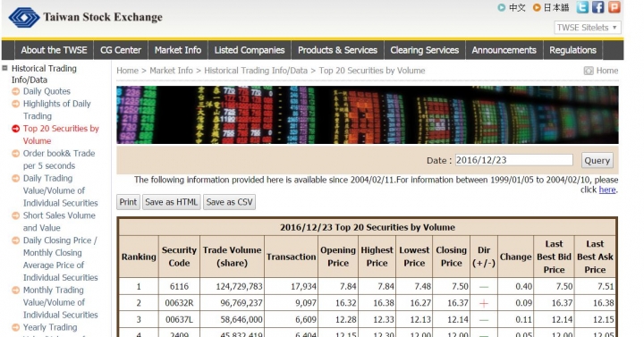Click the red plus direction sign for 00632R
Viewport: 644px width, 337px height.
(484, 303)
